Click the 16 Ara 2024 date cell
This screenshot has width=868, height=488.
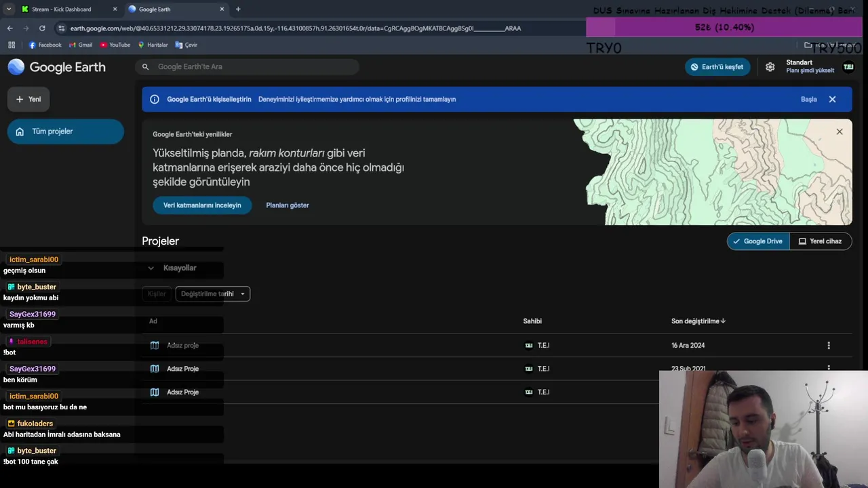click(x=688, y=346)
